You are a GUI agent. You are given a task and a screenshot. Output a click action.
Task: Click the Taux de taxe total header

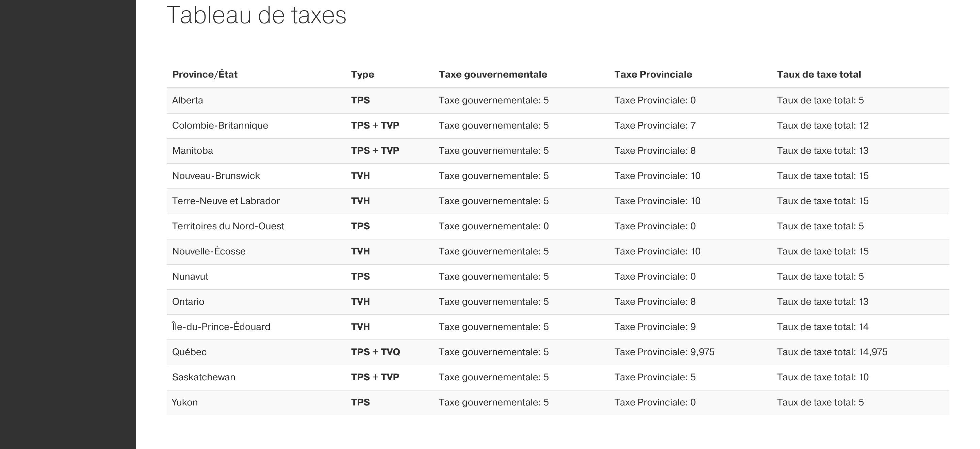click(819, 74)
